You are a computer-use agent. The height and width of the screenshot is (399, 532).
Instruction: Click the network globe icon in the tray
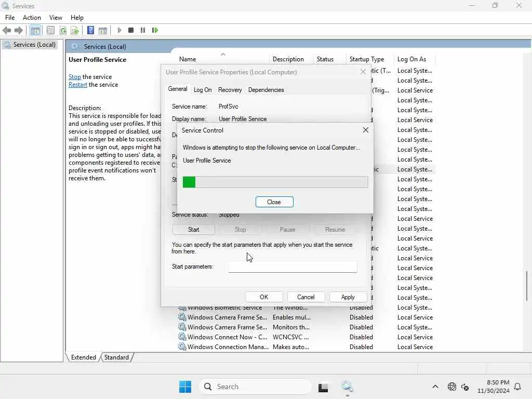[x=452, y=387]
